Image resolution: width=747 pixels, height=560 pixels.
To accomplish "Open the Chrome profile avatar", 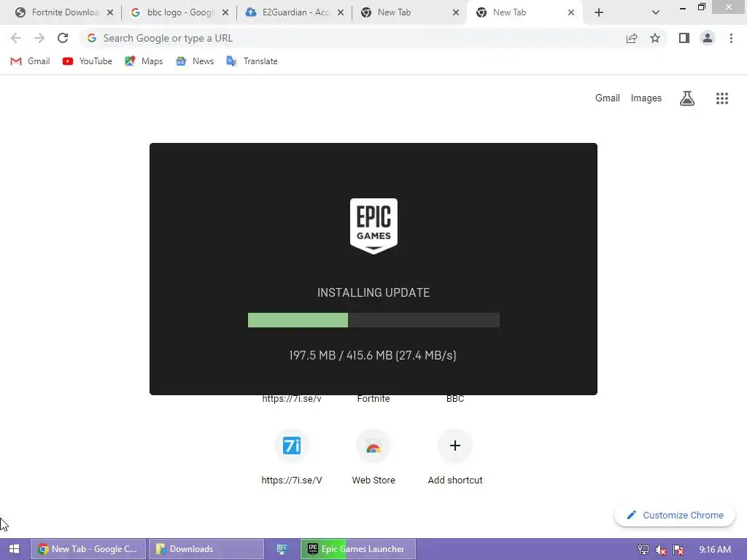I will (x=708, y=38).
